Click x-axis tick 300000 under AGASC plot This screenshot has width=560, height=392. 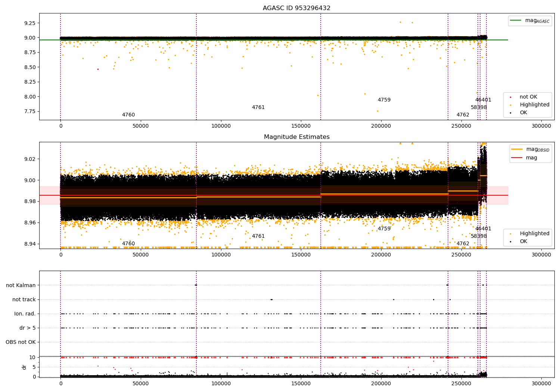click(x=541, y=126)
